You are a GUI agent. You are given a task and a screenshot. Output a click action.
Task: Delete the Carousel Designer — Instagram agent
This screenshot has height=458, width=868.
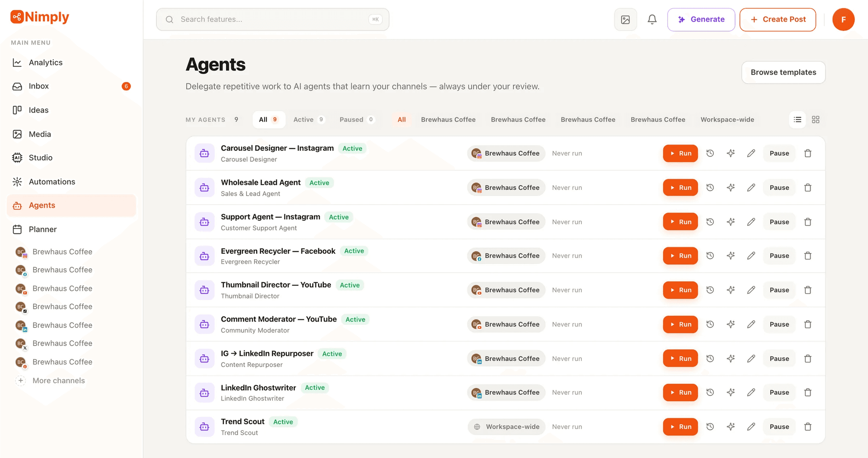click(x=808, y=153)
